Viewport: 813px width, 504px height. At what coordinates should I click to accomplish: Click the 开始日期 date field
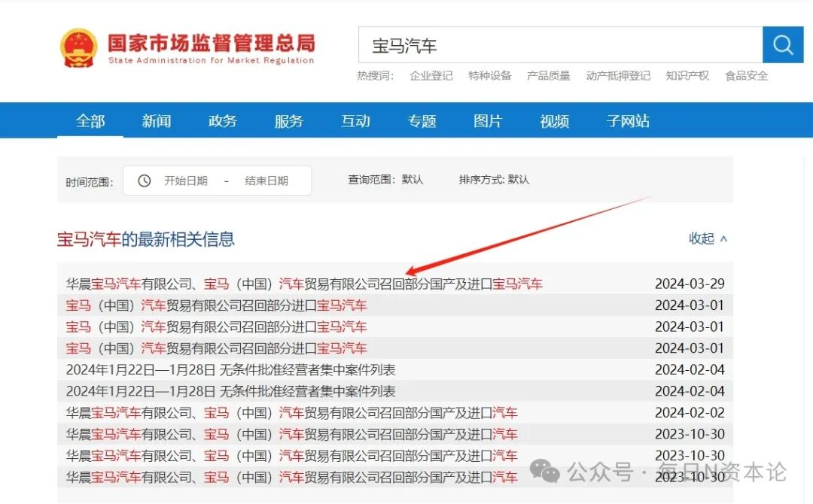pyautogui.click(x=186, y=181)
